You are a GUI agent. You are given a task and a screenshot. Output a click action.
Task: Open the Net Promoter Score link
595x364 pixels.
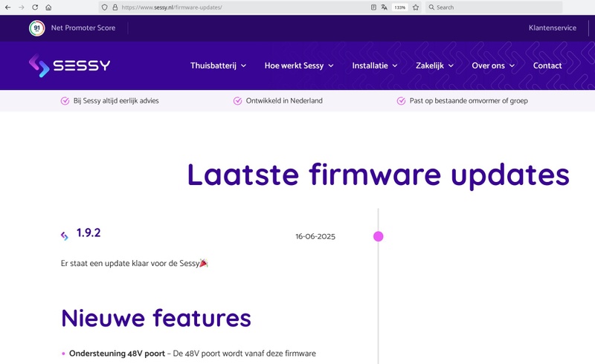pyautogui.click(x=83, y=27)
